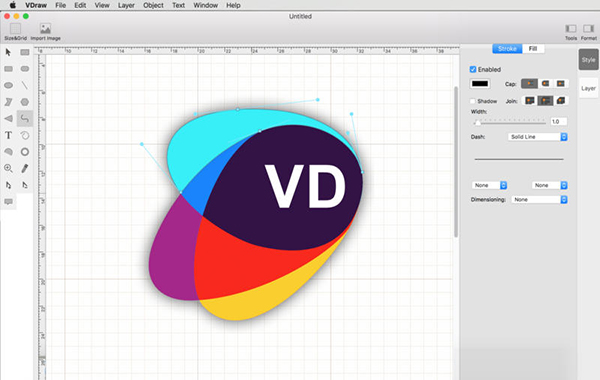Select the parallelogram shape tool
This screenshot has height=380, width=600.
click(x=8, y=102)
